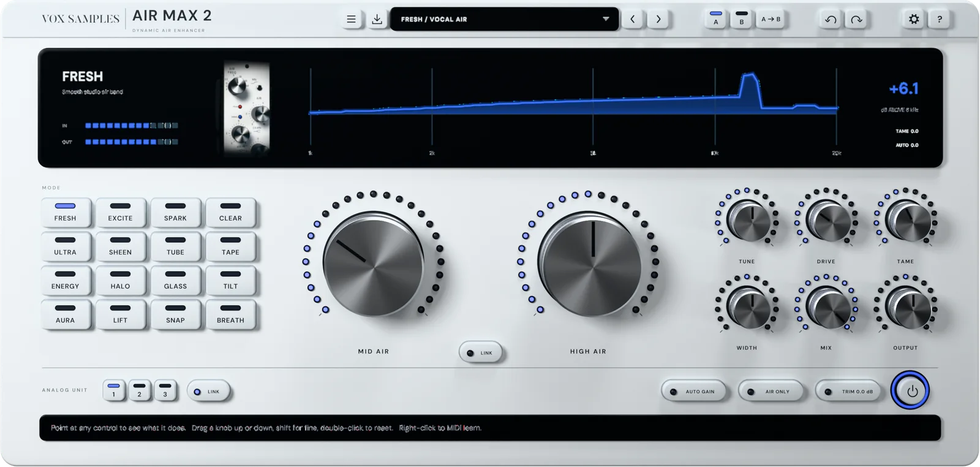Select the SPARK mode

click(x=176, y=212)
